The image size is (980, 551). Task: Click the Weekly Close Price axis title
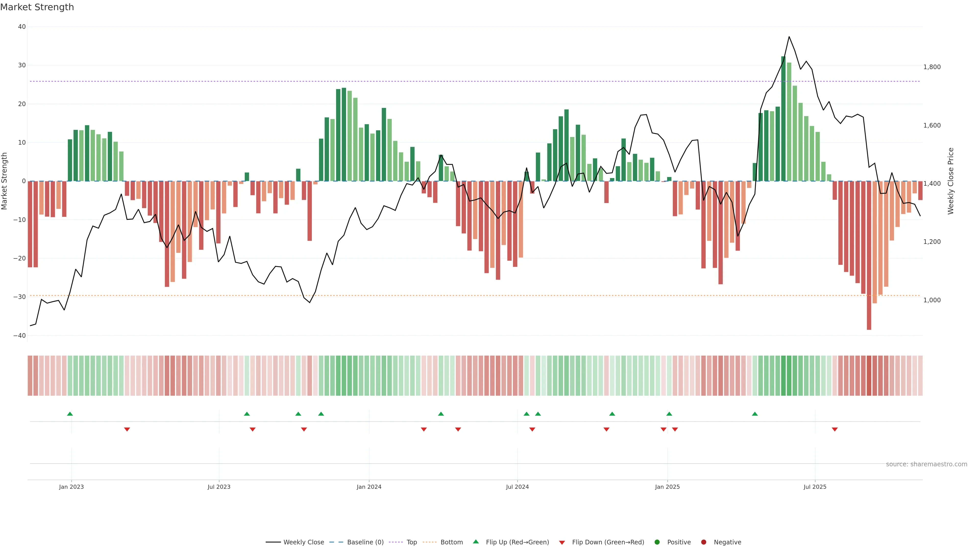click(951, 181)
